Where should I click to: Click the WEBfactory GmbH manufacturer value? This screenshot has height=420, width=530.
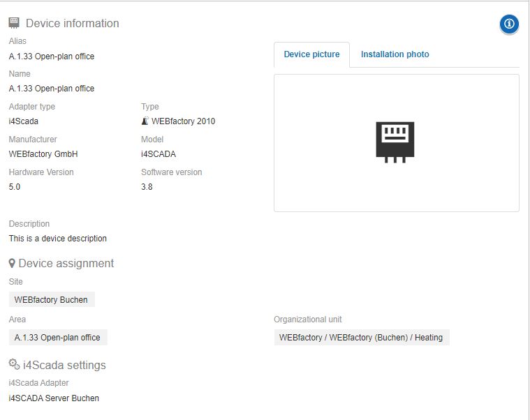(43, 154)
